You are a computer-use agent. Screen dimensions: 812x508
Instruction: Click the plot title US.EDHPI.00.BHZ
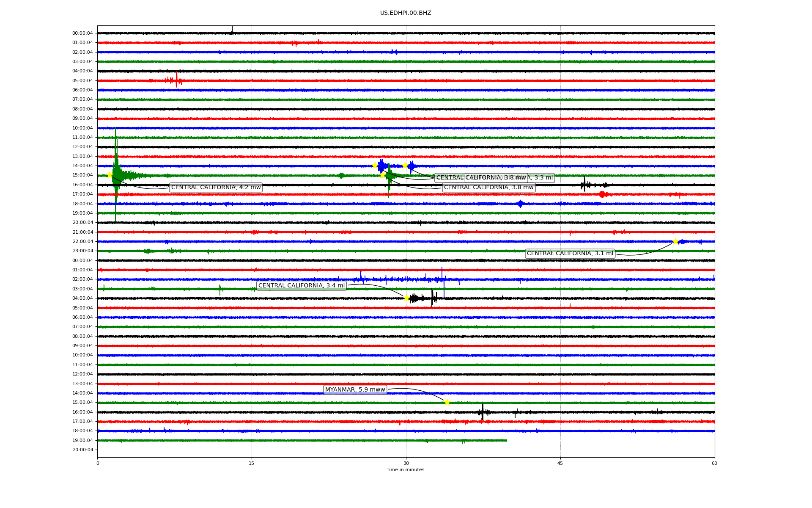(405, 13)
